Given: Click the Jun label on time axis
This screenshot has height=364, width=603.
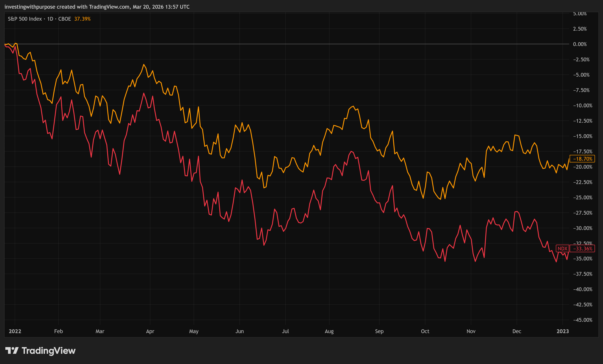Looking at the screenshot, I should [x=239, y=331].
